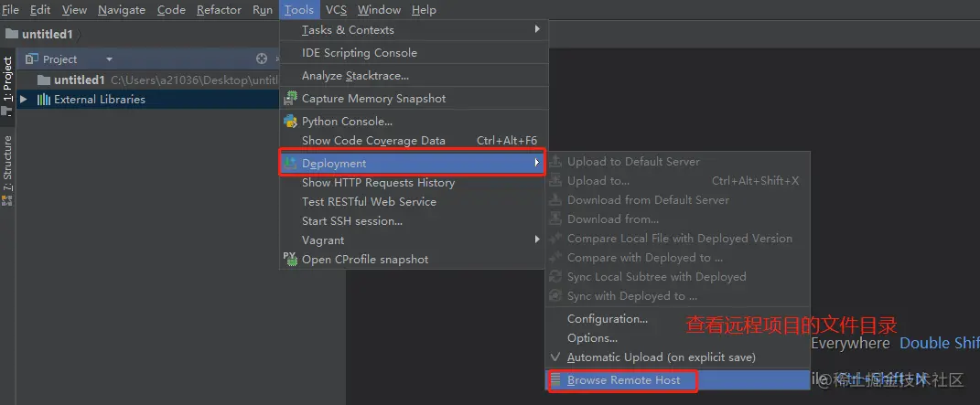
Task: Open deployment Options...
Action: pos(677,338)
